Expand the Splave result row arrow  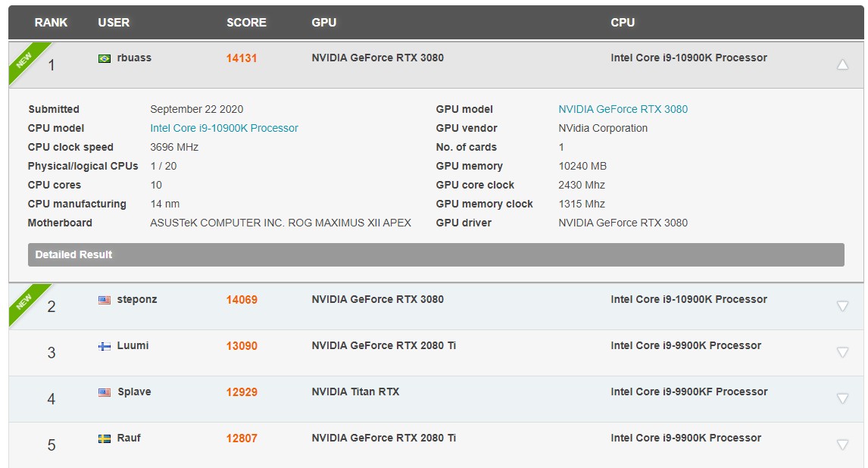[842, 398]
